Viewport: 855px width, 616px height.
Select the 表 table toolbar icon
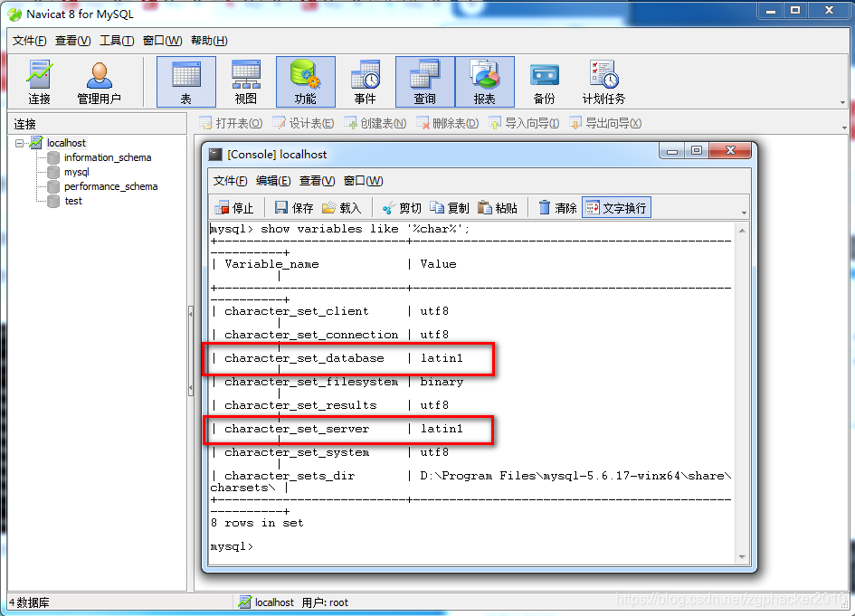coord(186,82)
